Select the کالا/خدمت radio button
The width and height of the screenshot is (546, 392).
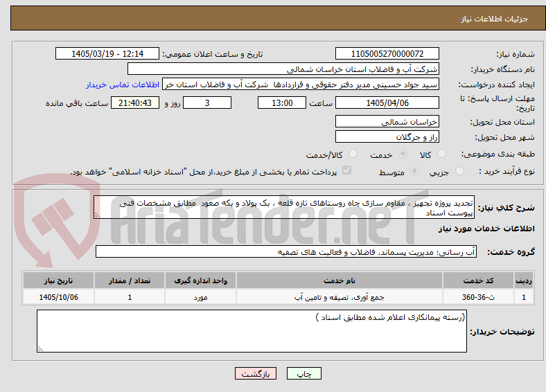(353, 154)
